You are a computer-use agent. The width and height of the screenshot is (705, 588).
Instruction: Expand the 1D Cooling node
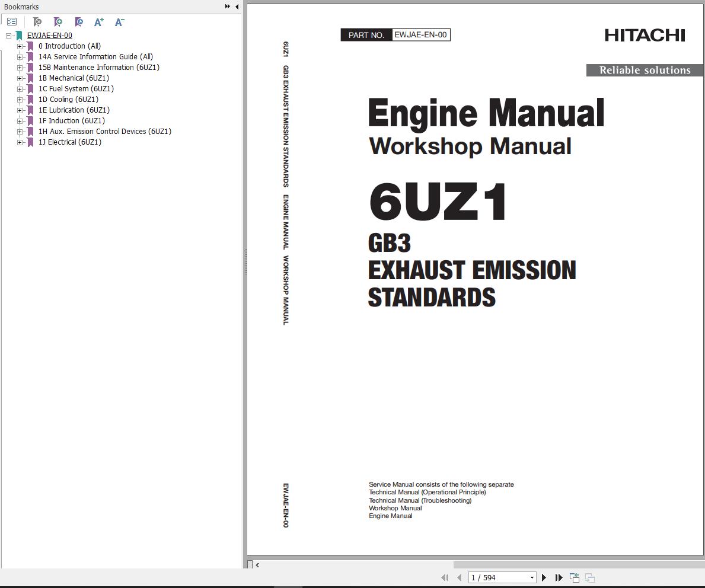tap(20, 100)
